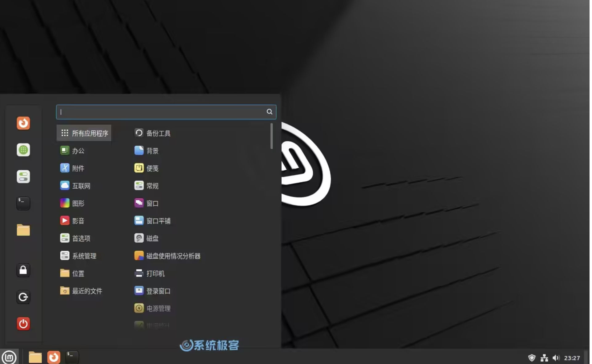Open Files folder icon in menu sidebar
592x364 pixels.
[x=23, y=230]
